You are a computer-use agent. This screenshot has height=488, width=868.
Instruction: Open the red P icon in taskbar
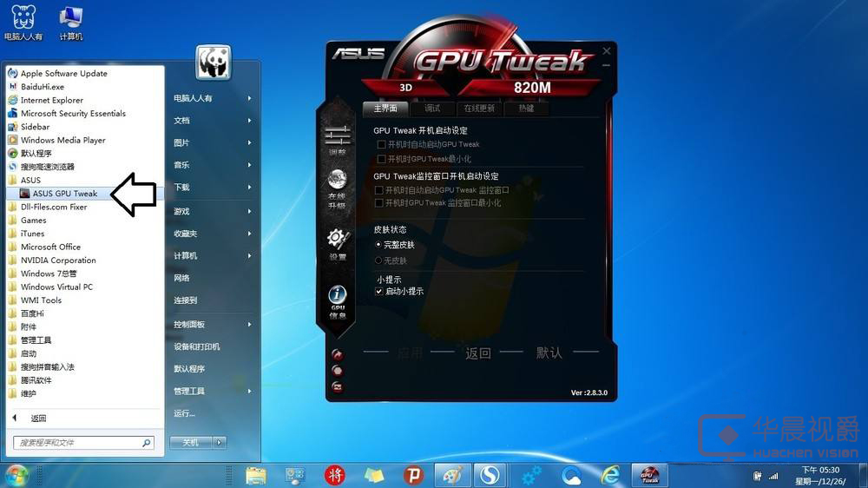point(413,475)
